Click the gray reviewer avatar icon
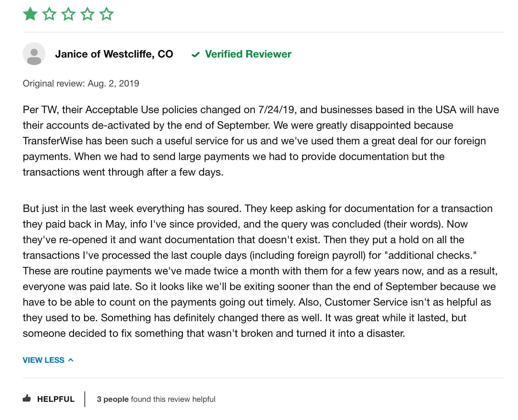The height and width of the screenshot is (420, 518). 34,54
